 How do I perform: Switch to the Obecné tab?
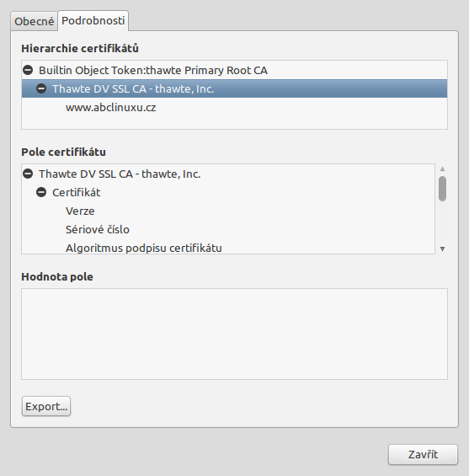34,21
